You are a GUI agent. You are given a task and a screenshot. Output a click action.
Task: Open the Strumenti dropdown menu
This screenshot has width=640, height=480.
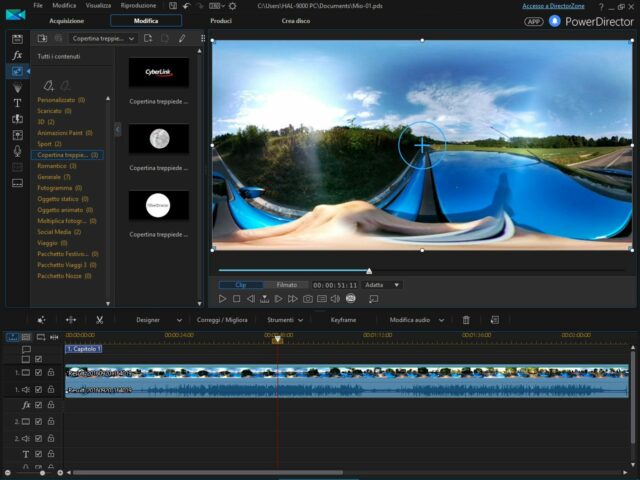[284, 320]
